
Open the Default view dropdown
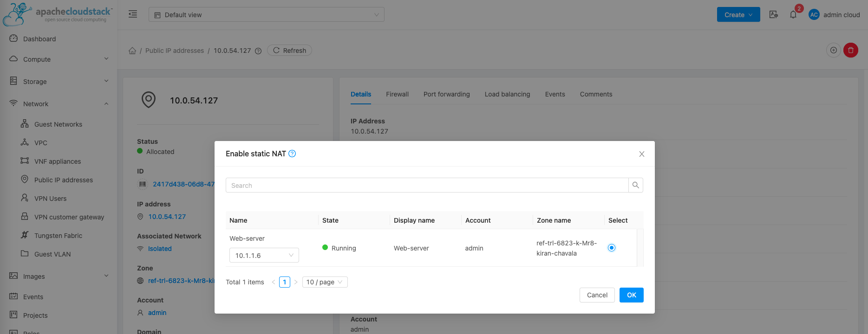pos(267,14)
